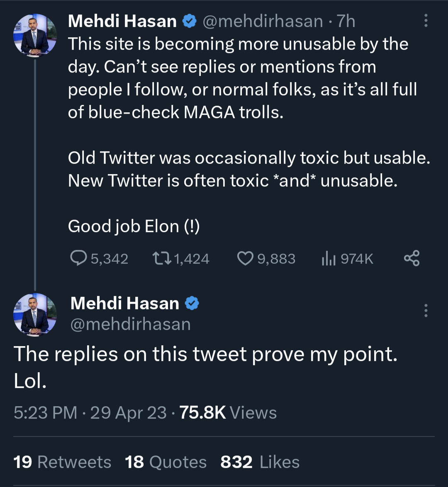View analytics via the bar chart icon
Viewport: 448px width, 487px height.
tap(328, 258)
